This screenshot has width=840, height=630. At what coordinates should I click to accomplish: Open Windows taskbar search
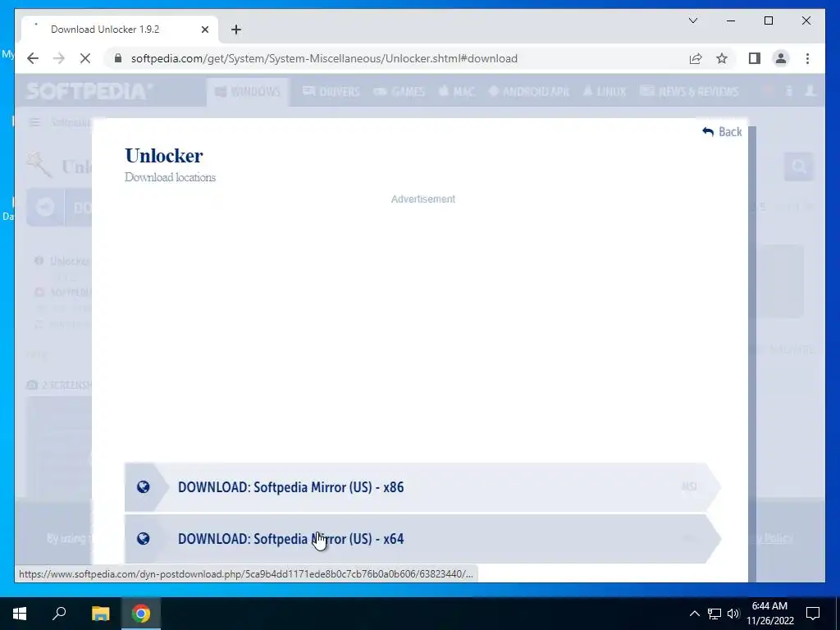click(x=59, y=614)
